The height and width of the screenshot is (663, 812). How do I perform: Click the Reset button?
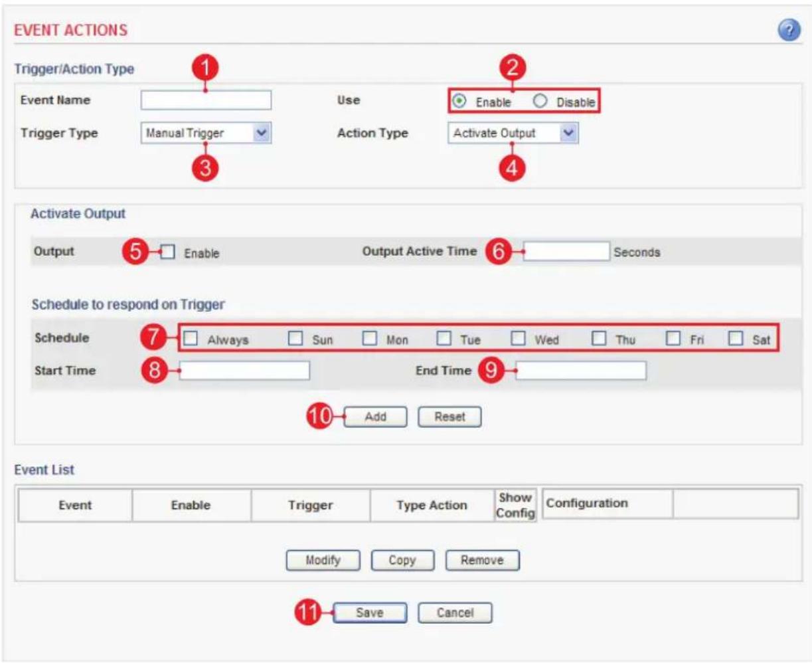[449, 417]
